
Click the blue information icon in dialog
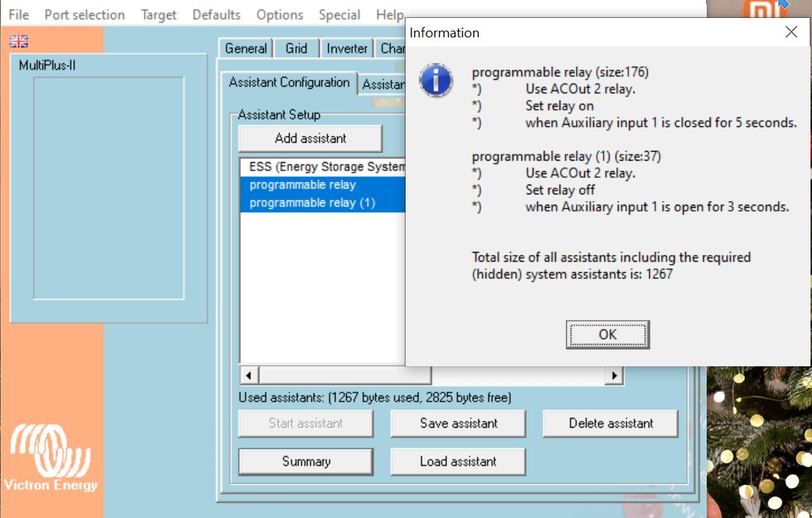tap(436, 80)
